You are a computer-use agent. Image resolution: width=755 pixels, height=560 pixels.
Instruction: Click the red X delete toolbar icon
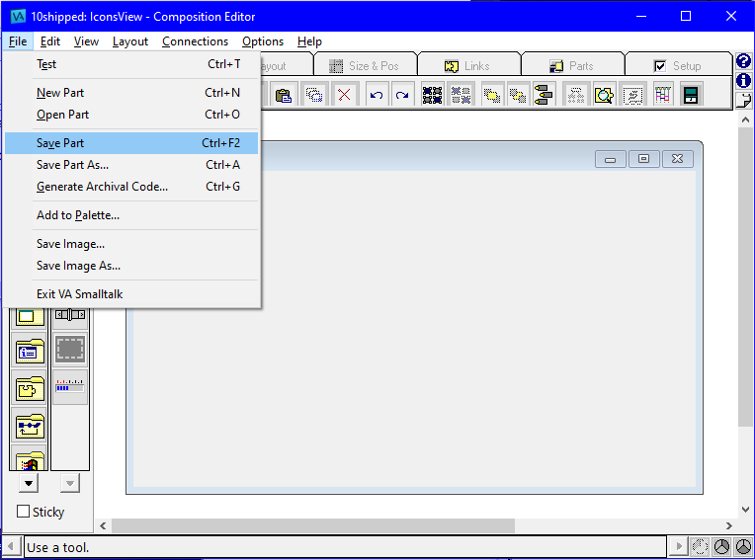[x=344, y=95]
